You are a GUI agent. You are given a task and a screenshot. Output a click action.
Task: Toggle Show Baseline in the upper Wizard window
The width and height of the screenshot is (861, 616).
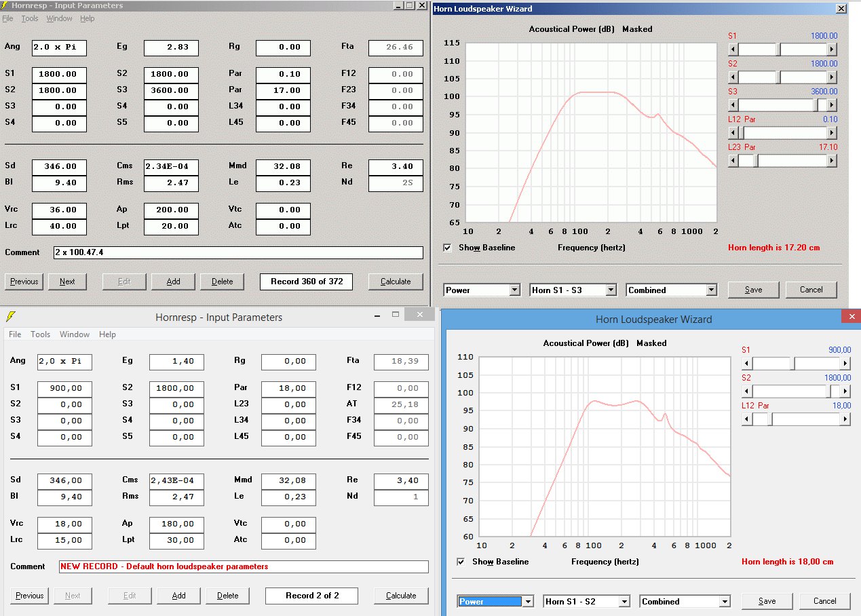click(x=447, y=248)
